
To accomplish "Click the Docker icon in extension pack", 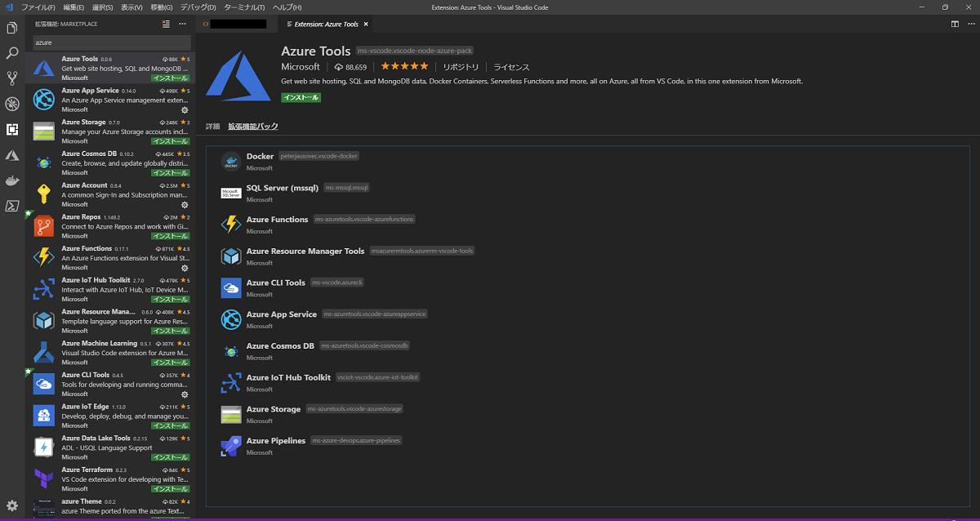I will tap(231, 162).
